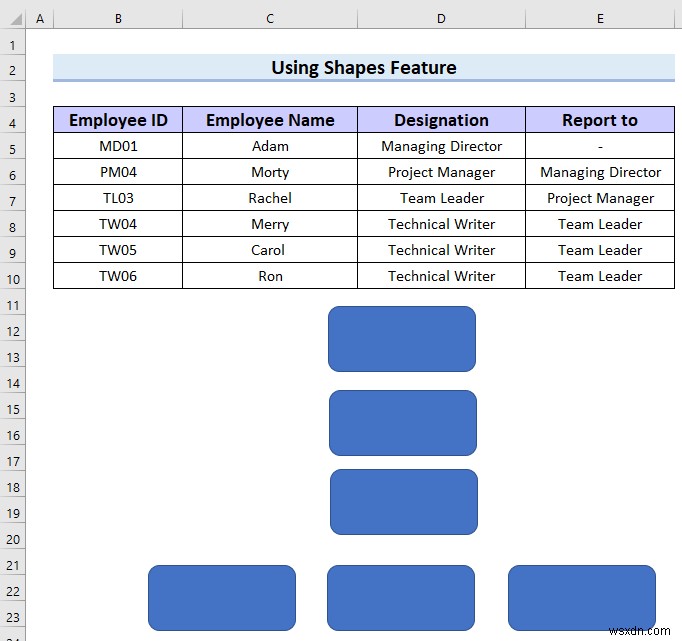The width and height of the screenshot is (682, 641).
Task: Click the 'Report to' header cell
Action: click(x=600, y=120)
